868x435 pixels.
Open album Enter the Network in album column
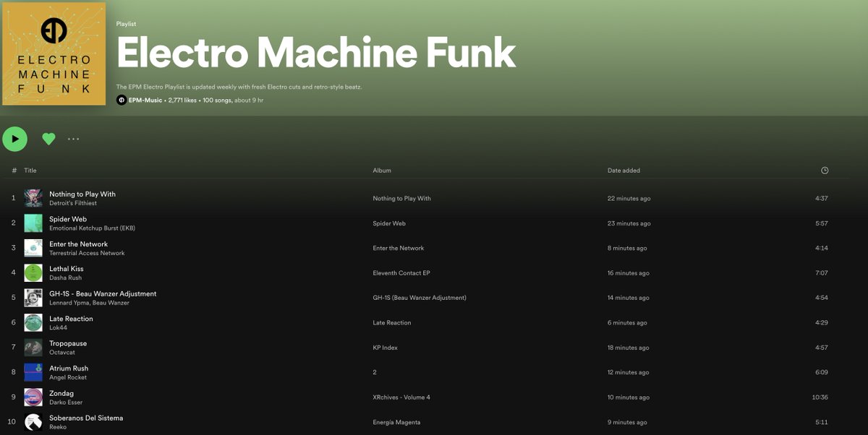pos(399,248)
